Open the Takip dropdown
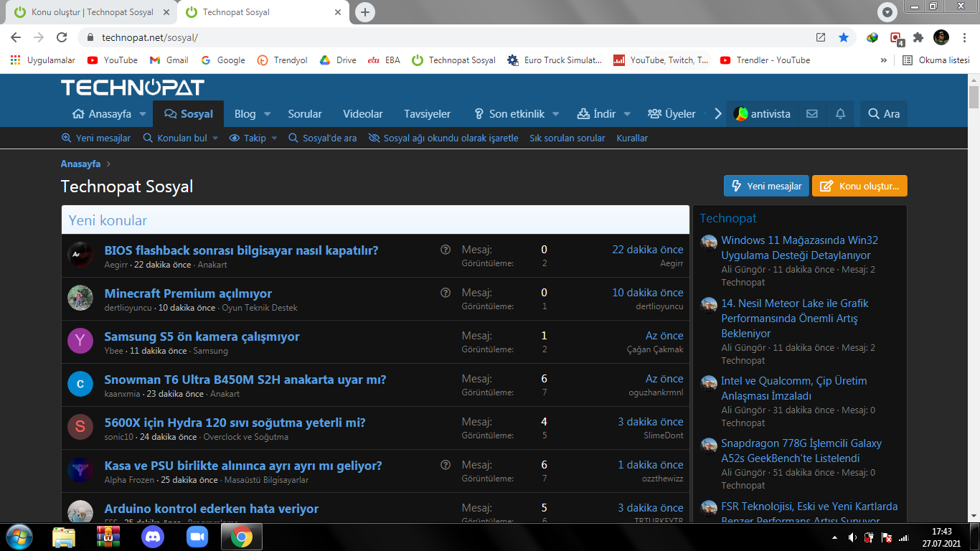 coord(253,138)
